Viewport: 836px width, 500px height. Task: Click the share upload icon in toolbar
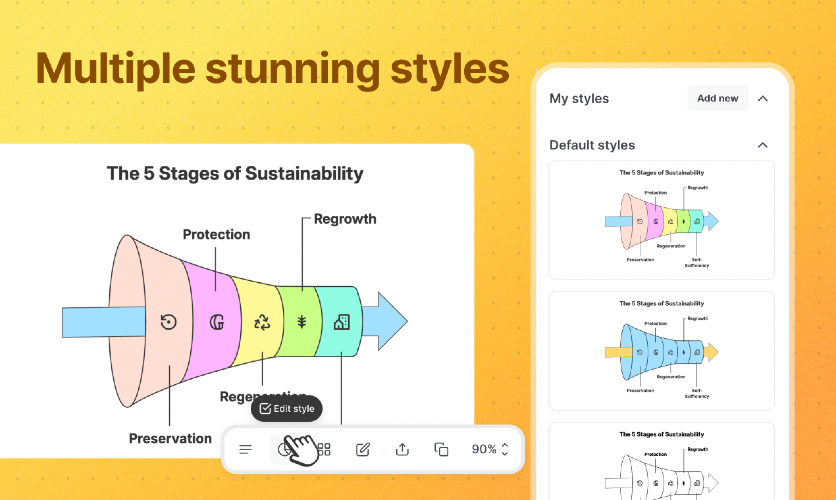click(x=402, y=449)
